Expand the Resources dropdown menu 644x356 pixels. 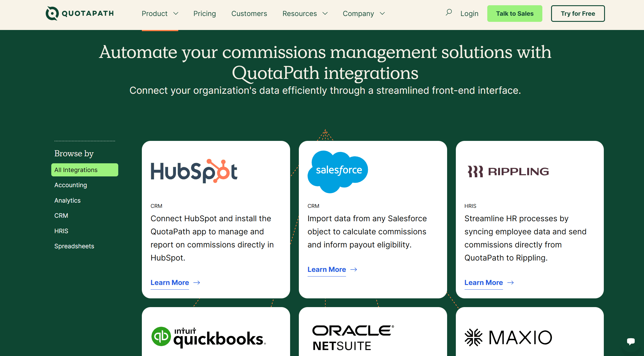point(305,14)
